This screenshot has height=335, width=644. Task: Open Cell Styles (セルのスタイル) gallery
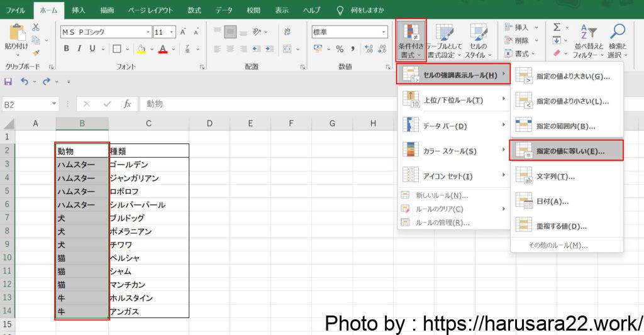479,35
